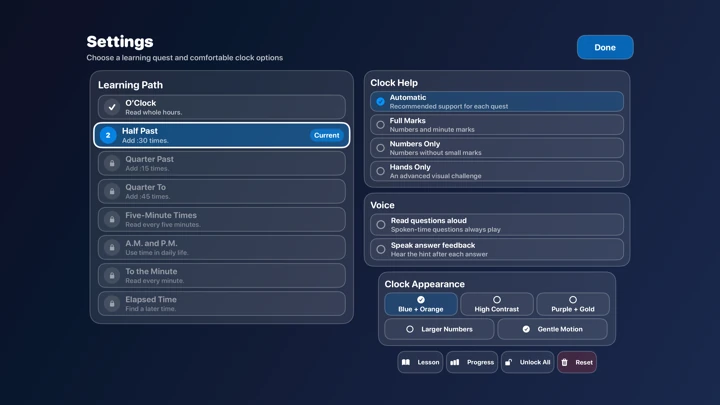Image resolution: width=720 pixels, height=405 pixels.
Task: Toggle the Larger Numbers option
Action: (x=439, y=329)
